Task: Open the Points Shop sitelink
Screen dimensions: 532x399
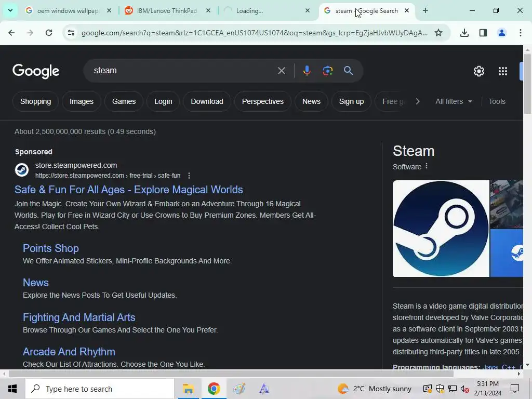Action: [51, 248]
